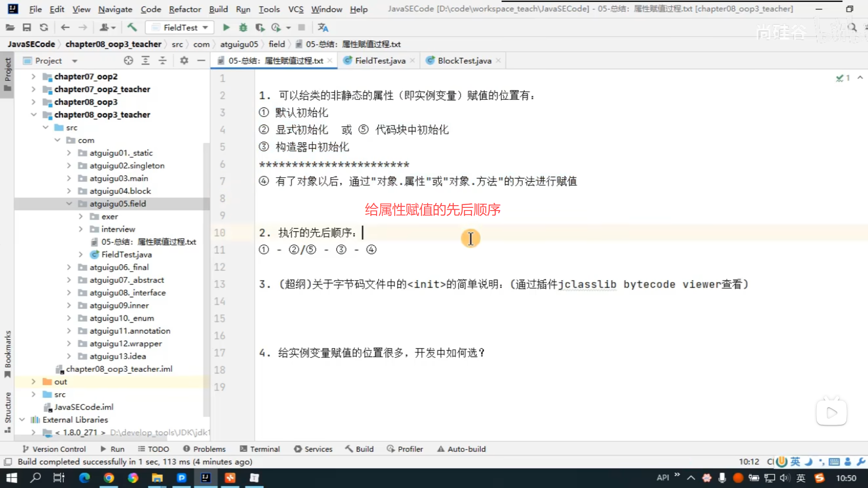Click the Synchronize reload icon
The height and width of the screenshot is (488, 868).
point(44,28)
